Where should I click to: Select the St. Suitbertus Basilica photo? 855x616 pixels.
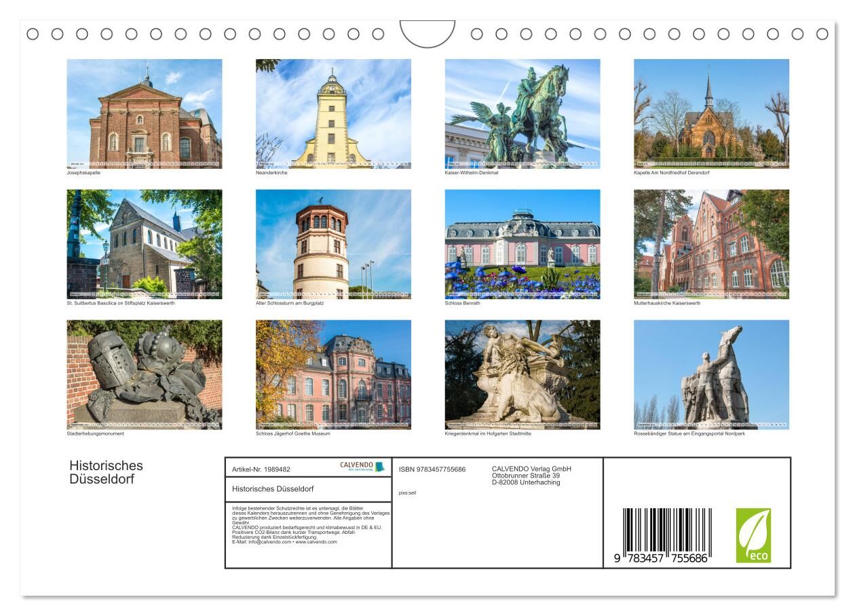(x=145, y=244)
